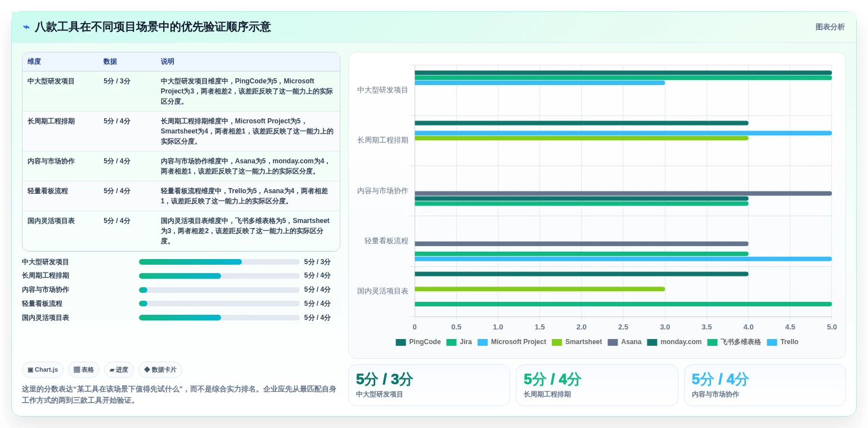This screenshot has width=868, height=428.
Task: Click the dashboard title 八款工具在不同项目场景中的优先验证顺序示意
Action: [x=153, y=27]
